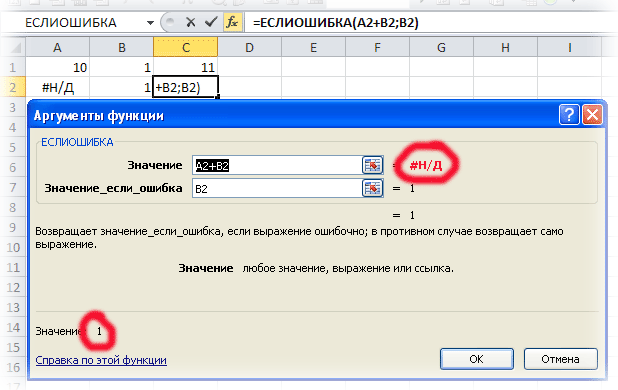The height and width of the screenshot is (390, 618).
Task: Select column A header
Action: (58, 48)
